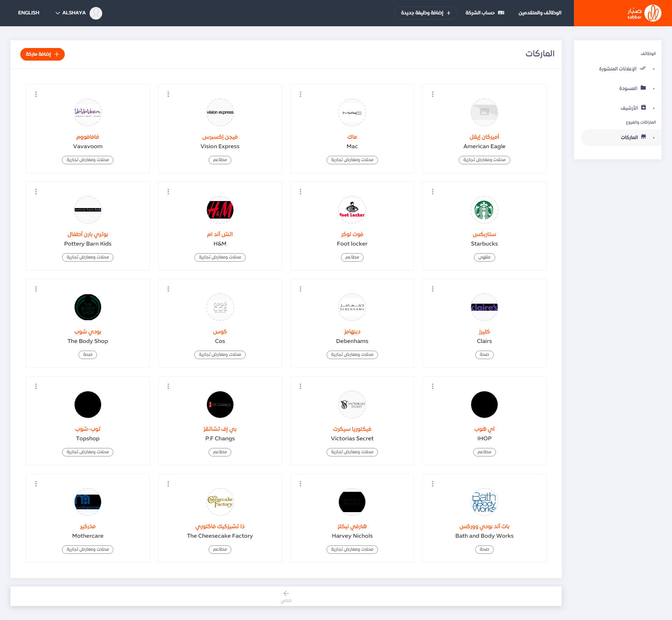The height and width of the screenshot is (620, 672).
Task: Click the orange add brand button
Action: 42,54
